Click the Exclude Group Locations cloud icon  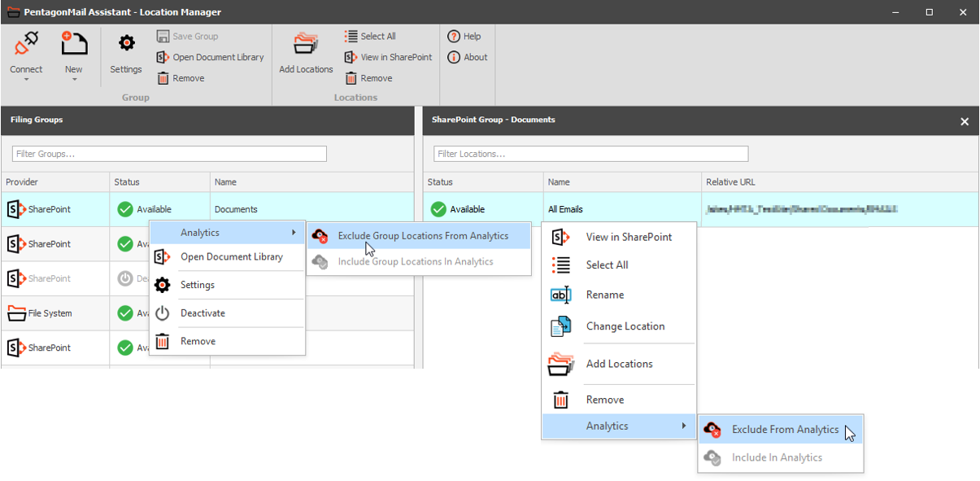click(320, 236)
